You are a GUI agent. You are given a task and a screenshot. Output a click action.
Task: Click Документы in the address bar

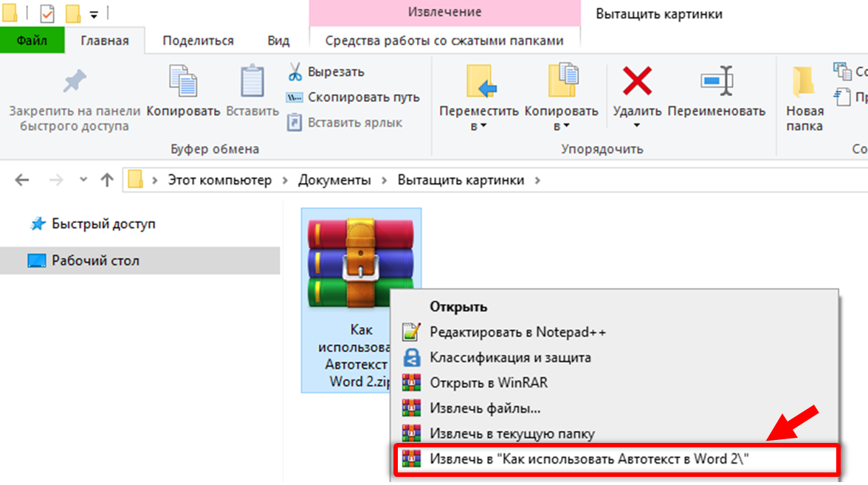tap(334, 180)
